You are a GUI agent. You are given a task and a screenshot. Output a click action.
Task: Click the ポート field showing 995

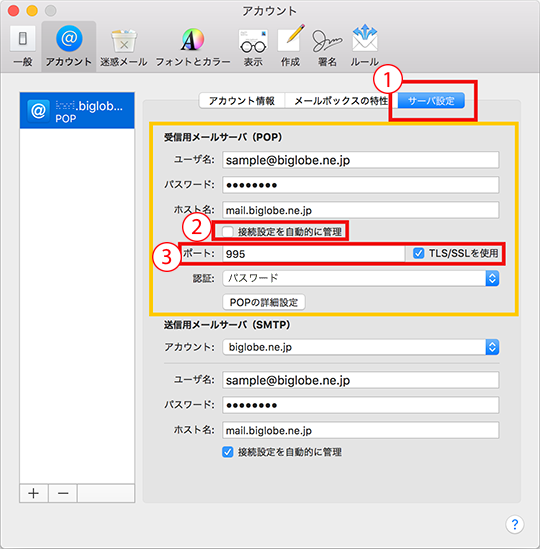point(313,253)
